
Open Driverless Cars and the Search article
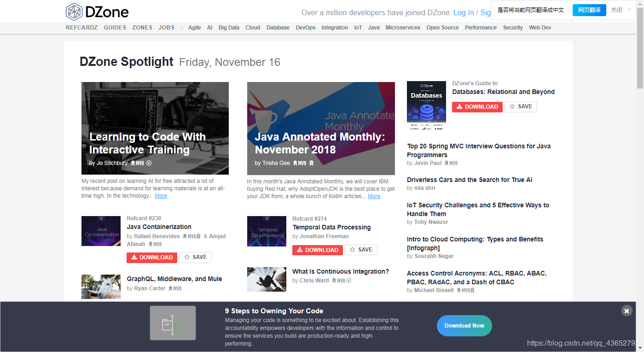(x=470, y=180)
